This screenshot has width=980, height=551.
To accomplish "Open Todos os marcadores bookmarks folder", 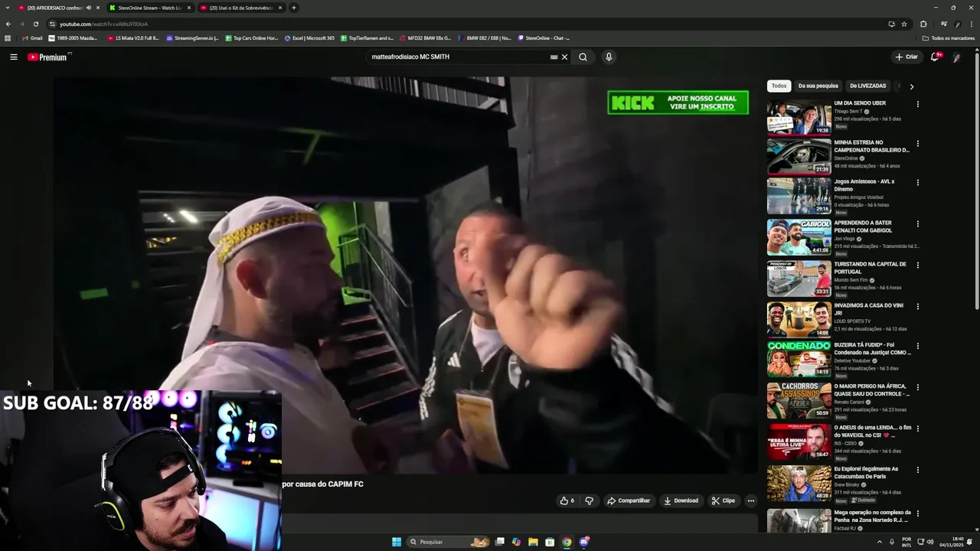I will (949, 37).
